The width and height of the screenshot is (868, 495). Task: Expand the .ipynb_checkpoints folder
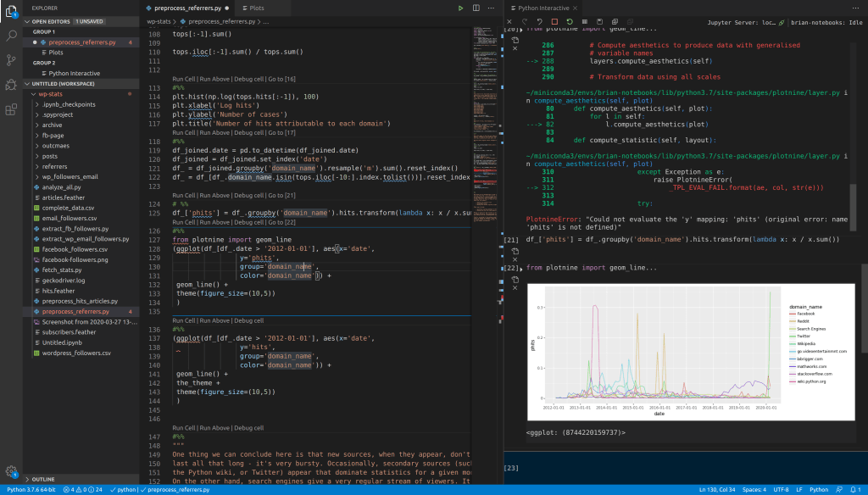tap(81, 104)
